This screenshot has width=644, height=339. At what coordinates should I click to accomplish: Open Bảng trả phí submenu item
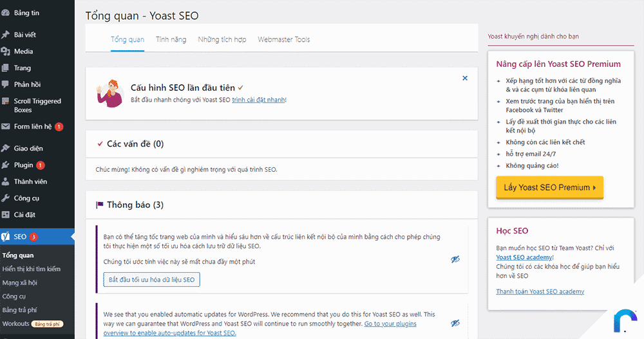pyautogui.click(x=19, y=310)
